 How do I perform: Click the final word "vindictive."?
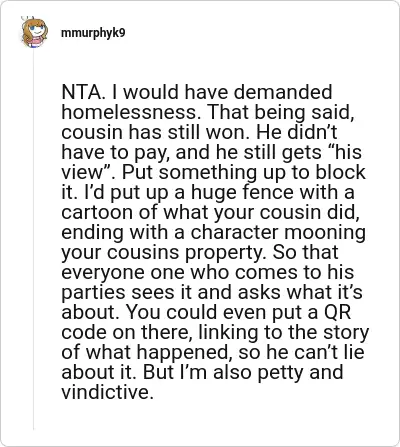point(107,392)
